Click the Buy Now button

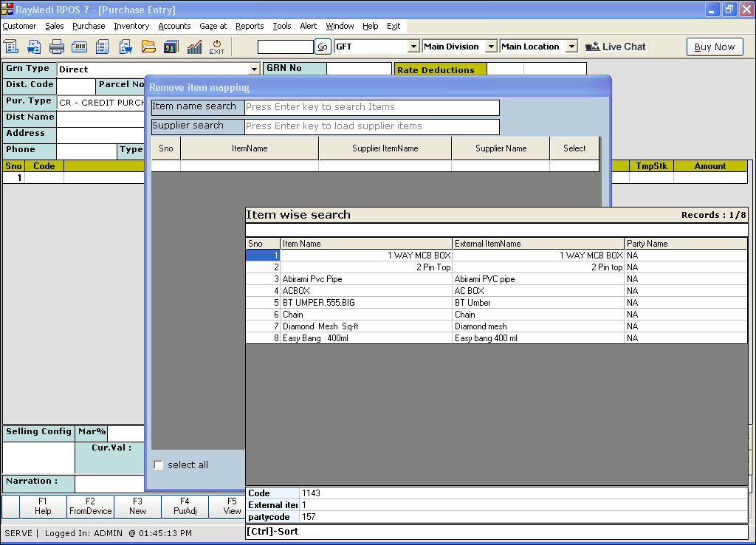point(714,47)
